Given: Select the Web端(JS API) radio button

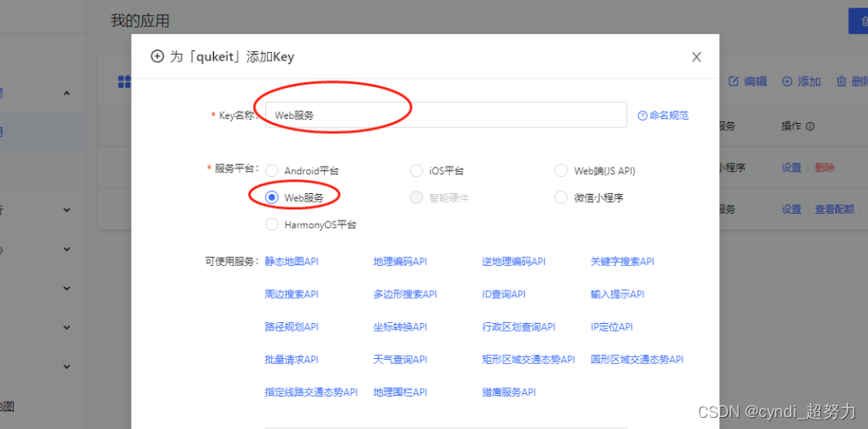Looking at the screenshot, I should coord(561,170).
